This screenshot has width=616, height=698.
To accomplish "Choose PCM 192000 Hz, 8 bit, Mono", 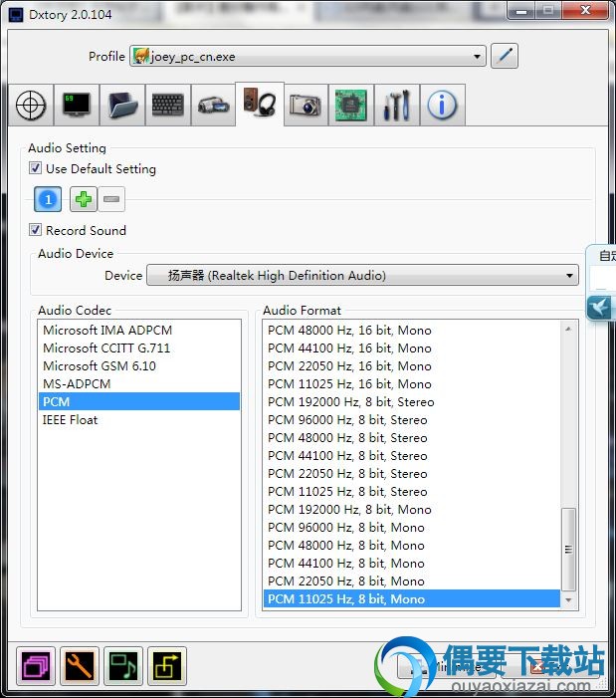I will 412,509.
